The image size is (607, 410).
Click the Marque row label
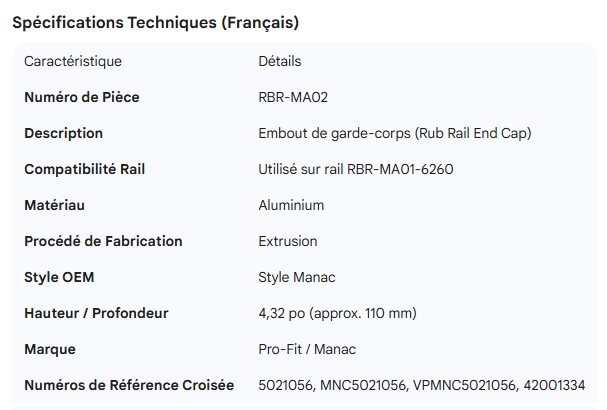point(50,349)
